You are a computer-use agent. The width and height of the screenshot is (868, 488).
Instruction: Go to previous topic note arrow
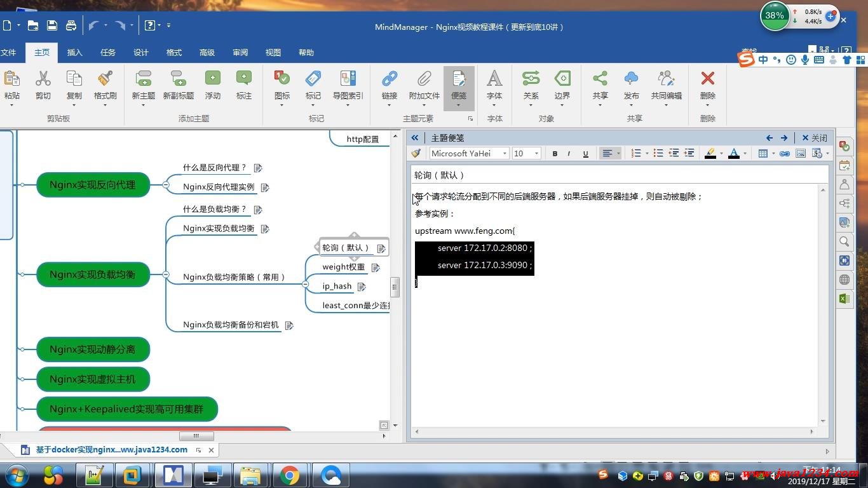click(x=770, y=138)
